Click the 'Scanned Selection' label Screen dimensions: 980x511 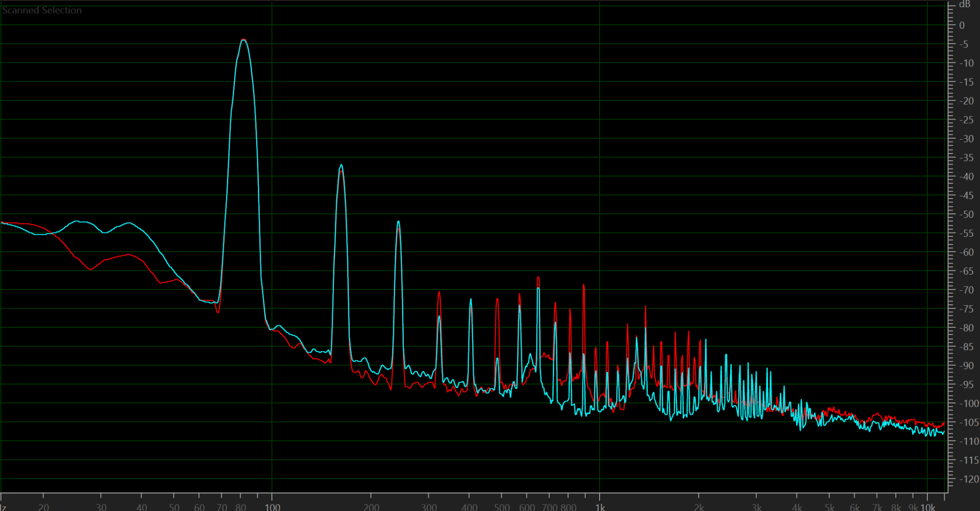click(x=42, y=10)
